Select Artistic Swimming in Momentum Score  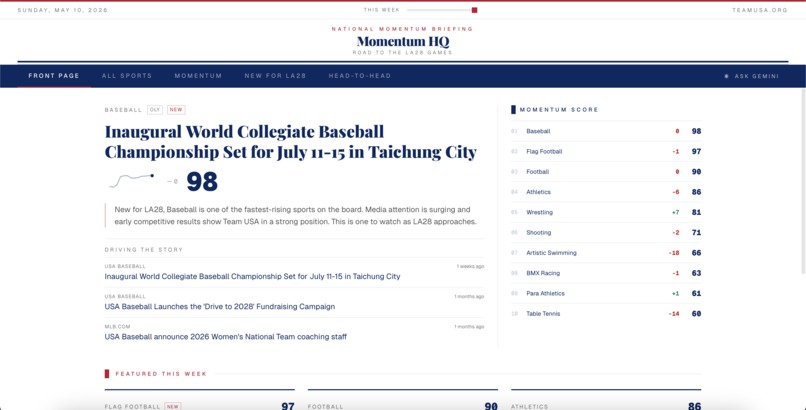[606, 253]
